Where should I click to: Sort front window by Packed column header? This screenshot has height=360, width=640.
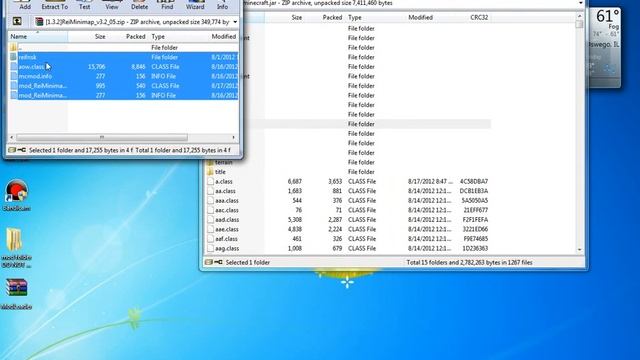[128, 36]
